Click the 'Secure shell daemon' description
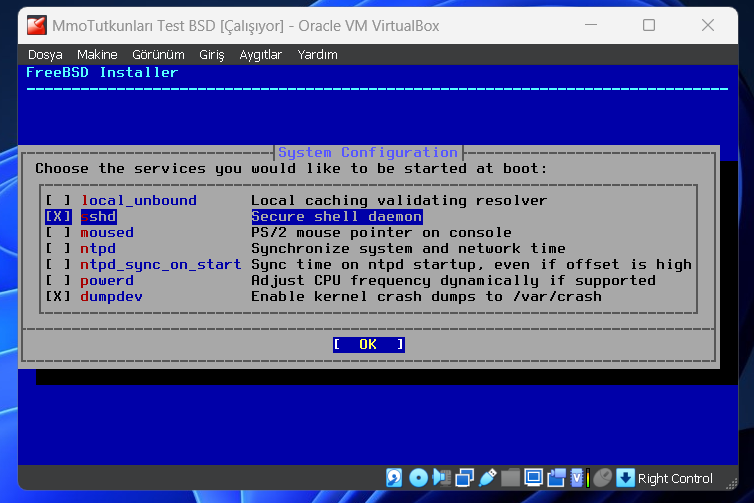Image resolution: width=754 pixels, height=503 pixels. click(x=337, y=216)
